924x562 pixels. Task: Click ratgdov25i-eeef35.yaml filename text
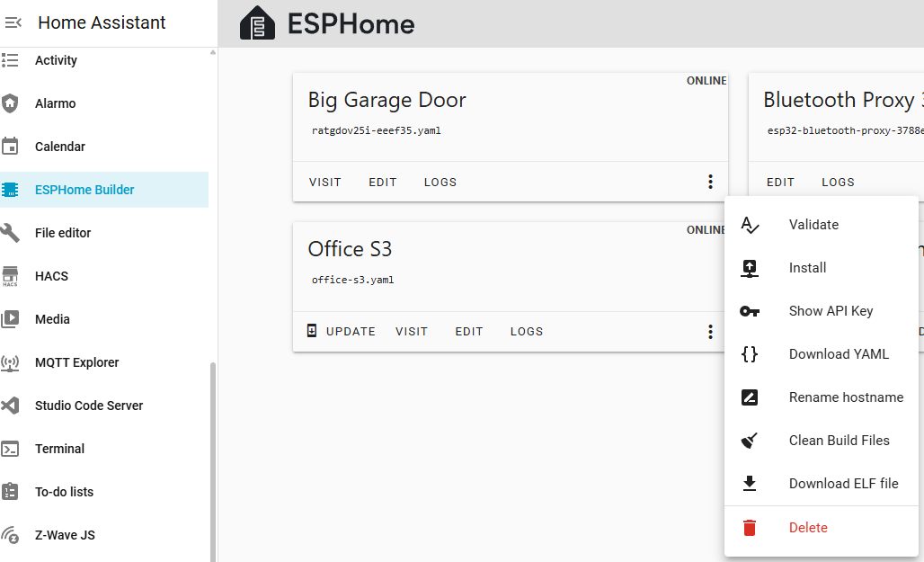coord(376,130)
